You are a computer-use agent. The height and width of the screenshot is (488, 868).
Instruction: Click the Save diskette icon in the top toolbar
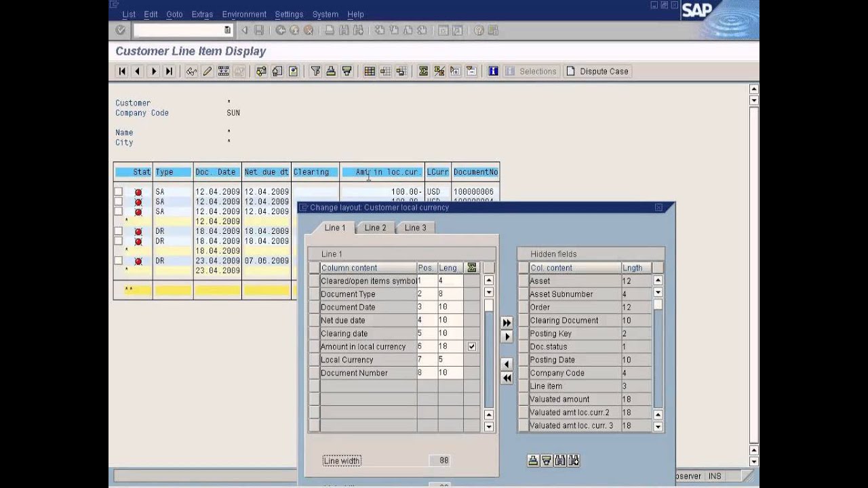coord(259,30)
